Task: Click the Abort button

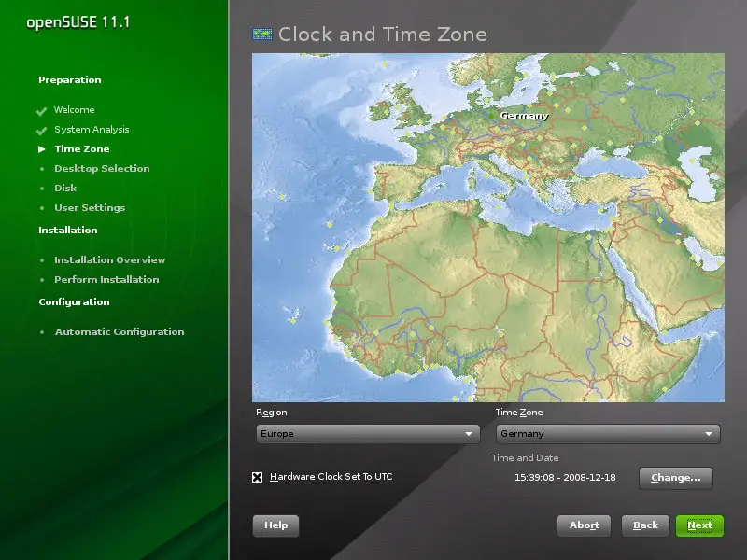Action: click(x=585, y=525)
